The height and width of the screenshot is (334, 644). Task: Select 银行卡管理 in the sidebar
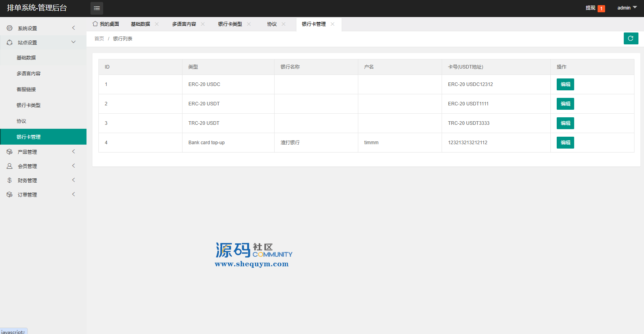43,137
